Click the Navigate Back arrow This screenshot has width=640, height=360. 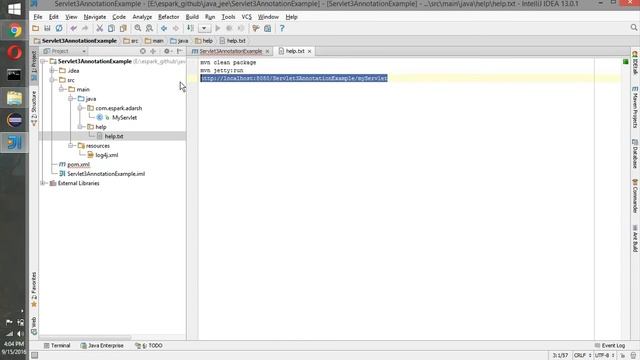(x=164, y=28)
